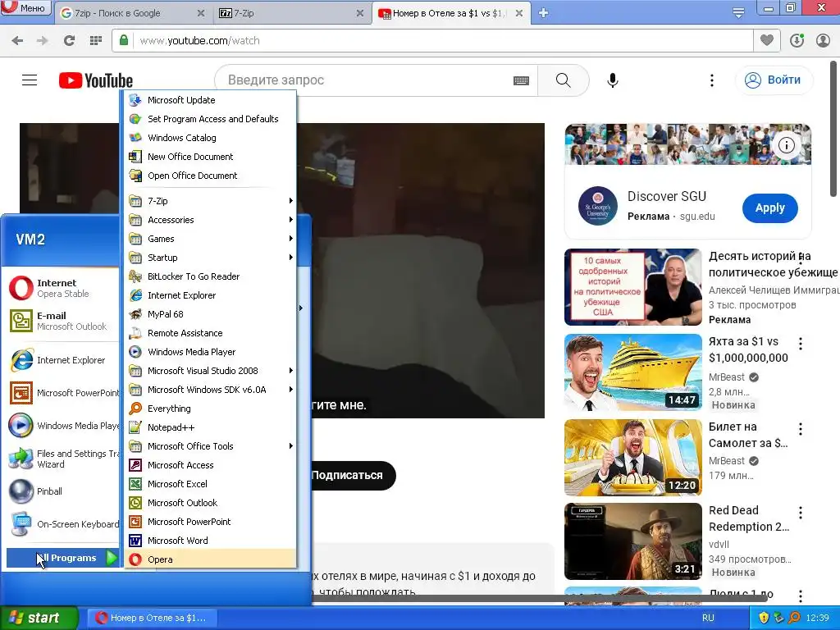This screenshot has height=630, width=840.
Task: Launch Everything search program
Action: [211, 409]
